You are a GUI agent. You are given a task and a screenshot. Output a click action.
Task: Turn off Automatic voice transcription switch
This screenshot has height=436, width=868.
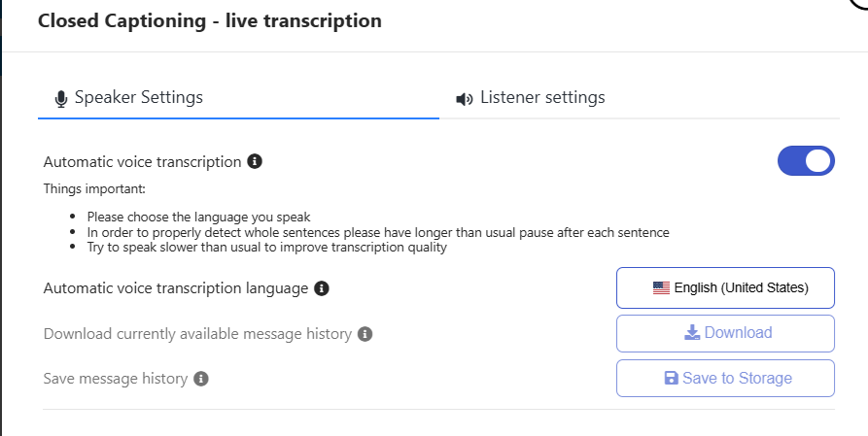point(806,161)
